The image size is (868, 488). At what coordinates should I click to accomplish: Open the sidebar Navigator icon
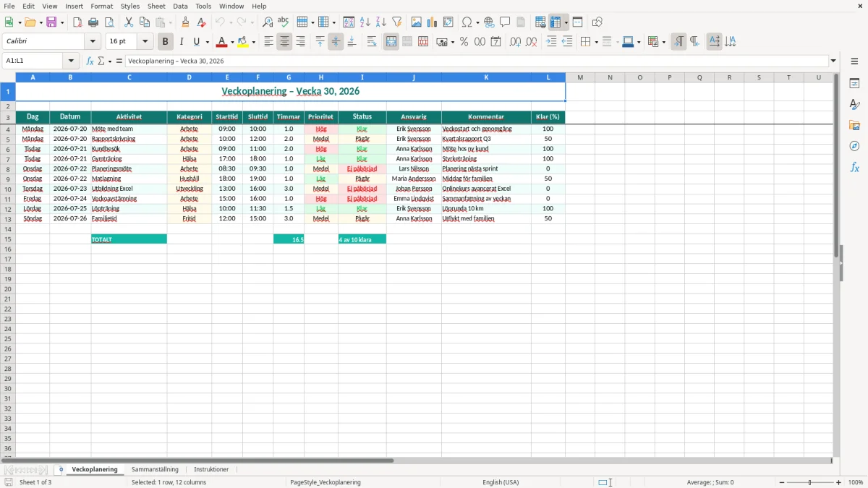coord(854,146)
